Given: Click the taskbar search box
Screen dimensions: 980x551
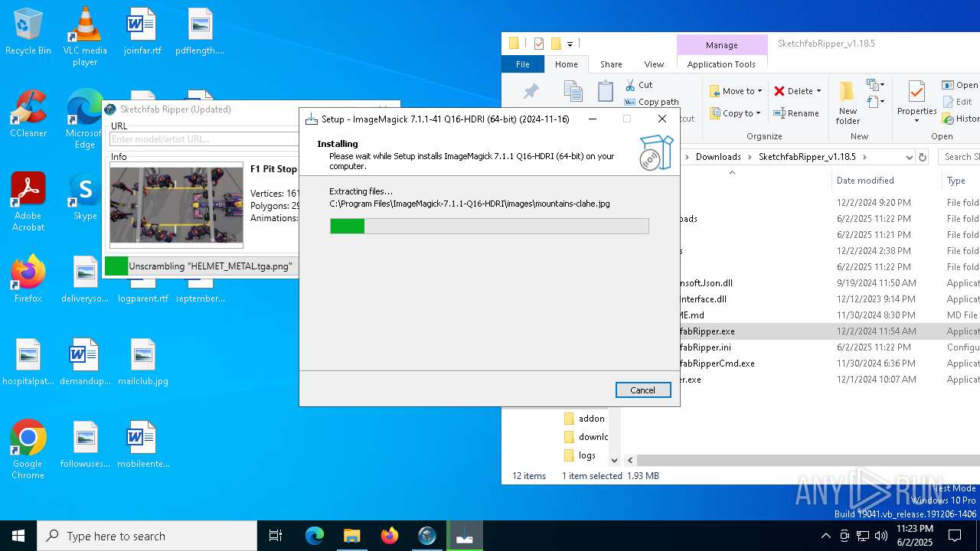Looking at the screenshot, I should 147,536.
